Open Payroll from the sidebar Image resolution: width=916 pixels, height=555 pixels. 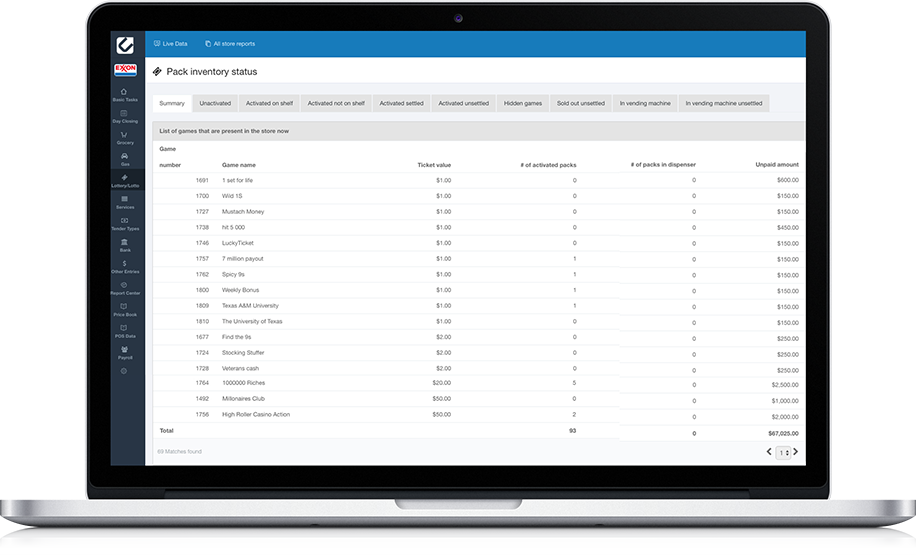click(125, 352)
